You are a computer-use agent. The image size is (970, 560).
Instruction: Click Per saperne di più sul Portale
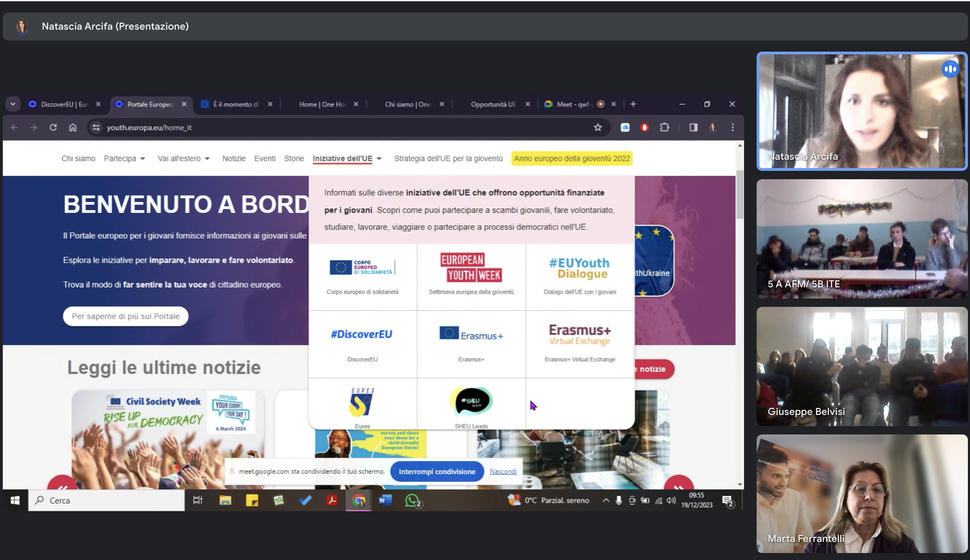(126, 316)
